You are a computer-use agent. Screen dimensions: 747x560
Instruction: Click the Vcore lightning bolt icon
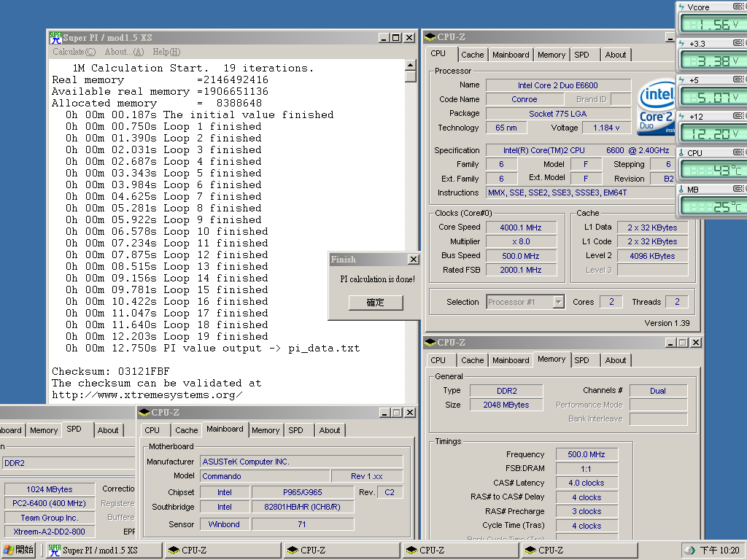682,7
